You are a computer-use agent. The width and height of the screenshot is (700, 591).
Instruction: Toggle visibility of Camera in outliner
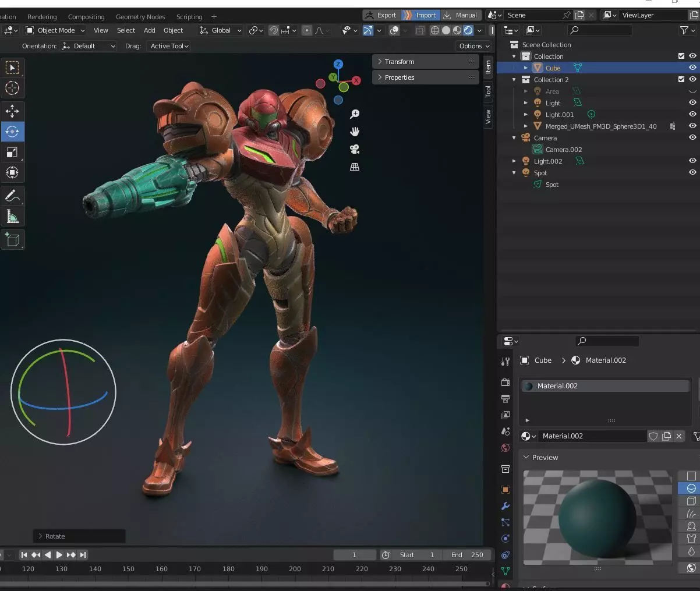tap(692, 137)
